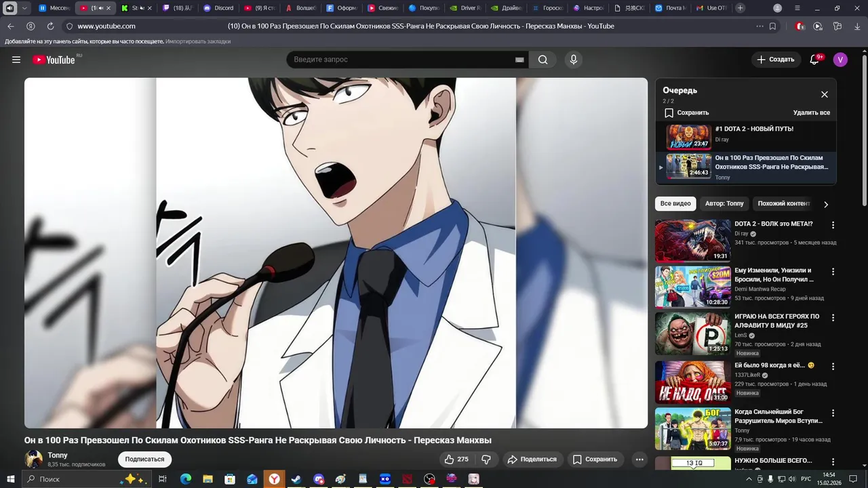
Task: Click the video player area to pause
Action: click(x=336, y=252)
